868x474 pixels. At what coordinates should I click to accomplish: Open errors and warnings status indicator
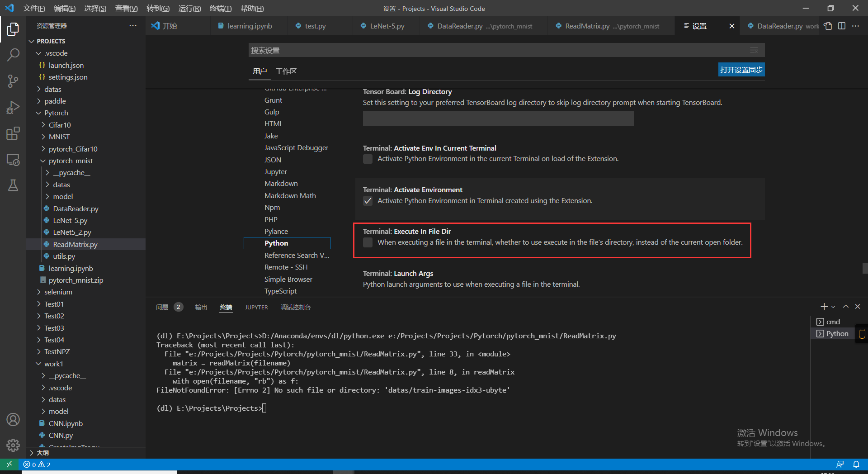pos(37,465)
